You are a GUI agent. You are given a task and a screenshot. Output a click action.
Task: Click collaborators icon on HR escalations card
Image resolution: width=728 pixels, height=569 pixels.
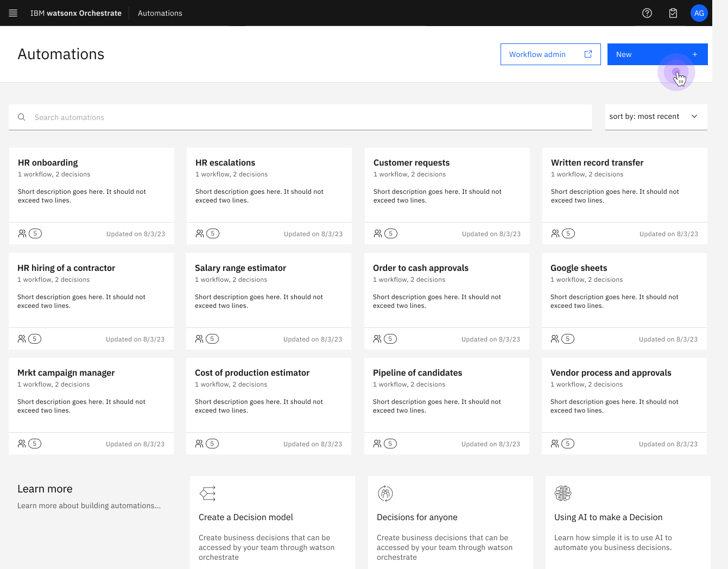pos(200,233)
